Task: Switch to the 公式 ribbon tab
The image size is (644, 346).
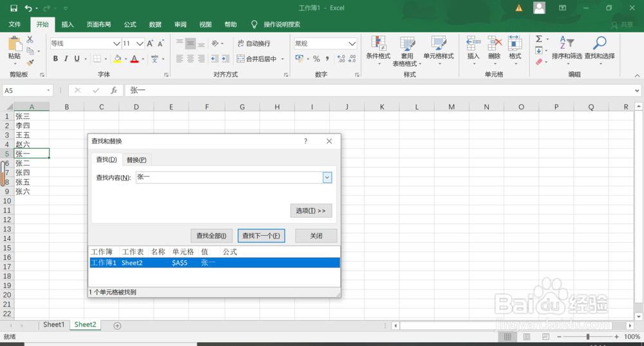Action: (x=130, y=24)
